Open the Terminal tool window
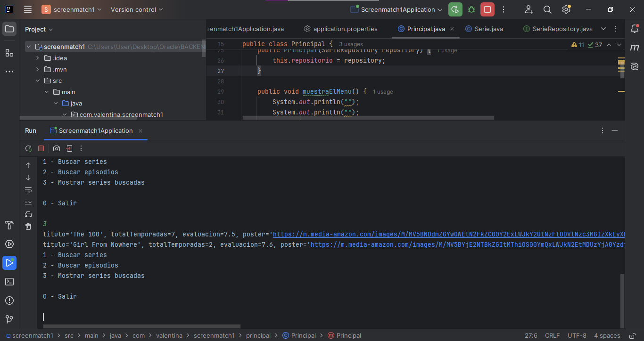The height and width of the screenshot is (341, 644). 9,282
